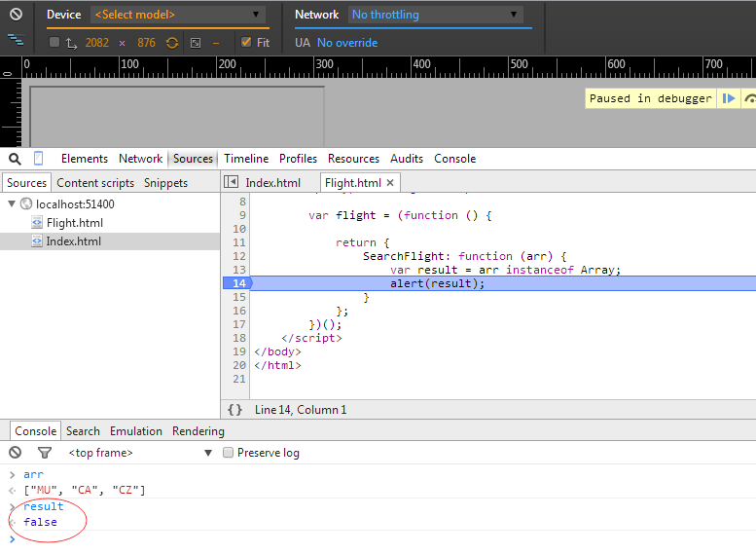Uncheck the Fit checkbox

tap(246, 42)
